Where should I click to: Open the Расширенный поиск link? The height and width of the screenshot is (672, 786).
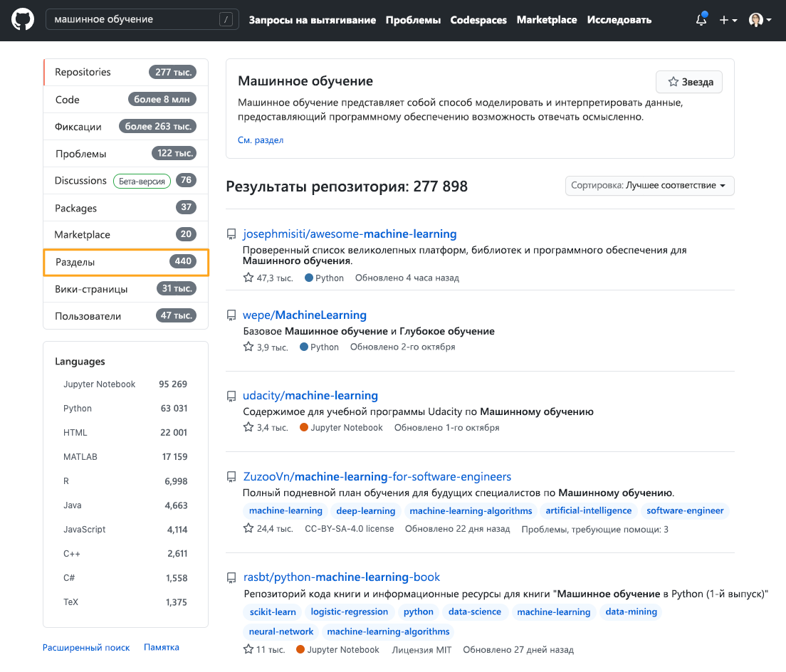click(x=85, y=647)
